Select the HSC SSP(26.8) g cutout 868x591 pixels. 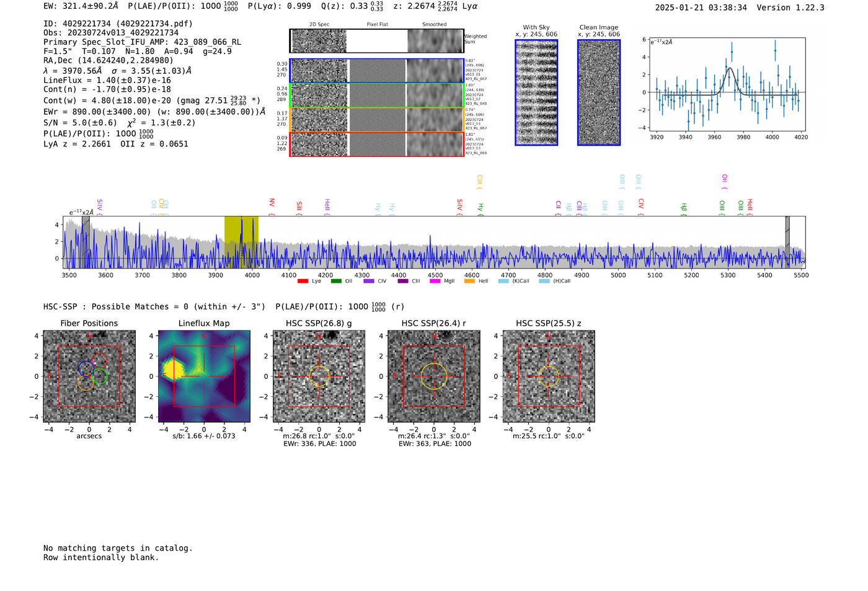click(x=319, y=376)
